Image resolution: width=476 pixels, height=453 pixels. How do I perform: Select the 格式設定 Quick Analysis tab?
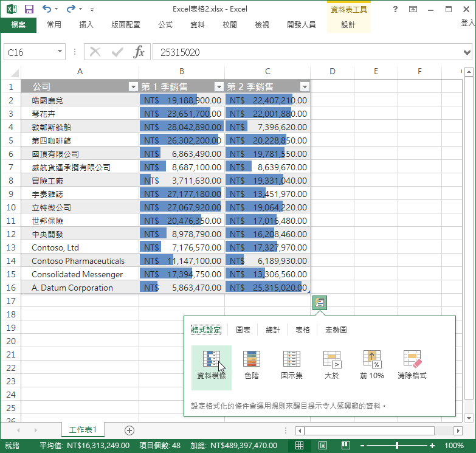pos(206,330)
